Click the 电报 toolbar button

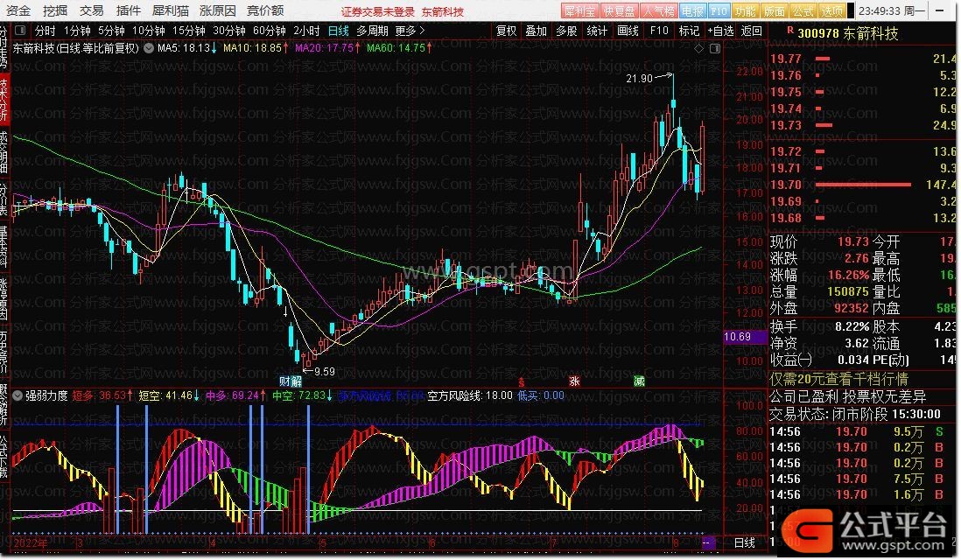692,11
